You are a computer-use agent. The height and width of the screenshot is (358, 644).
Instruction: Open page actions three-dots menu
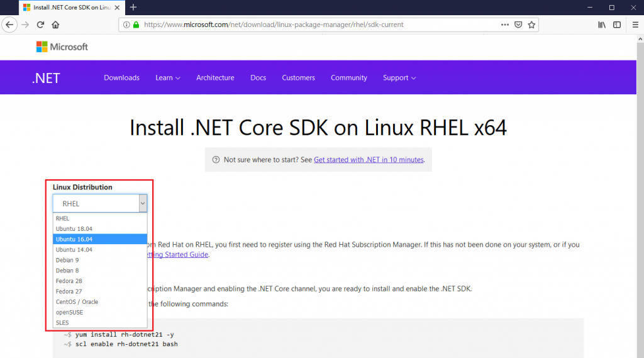pos(505,25)
